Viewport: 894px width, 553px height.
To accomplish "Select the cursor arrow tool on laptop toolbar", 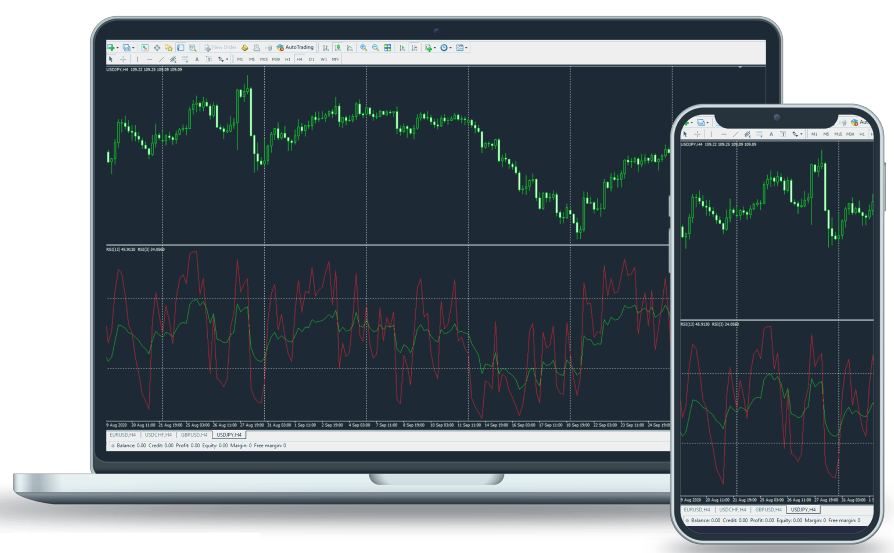I will point(111,59).
